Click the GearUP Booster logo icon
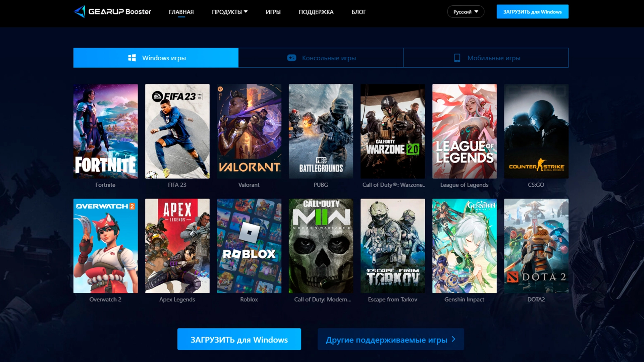This screenshot has height=362, width=644. (79, 12)
